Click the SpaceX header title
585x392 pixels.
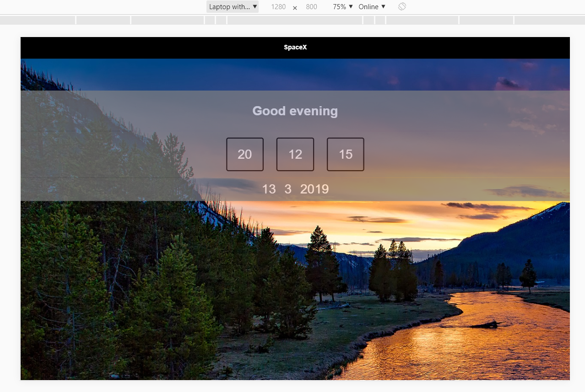295,48
